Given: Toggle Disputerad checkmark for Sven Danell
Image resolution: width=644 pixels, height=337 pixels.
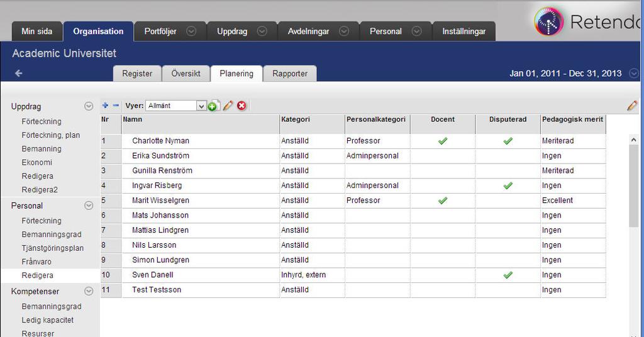Looking at the screenshot, I should coord(508,275).
